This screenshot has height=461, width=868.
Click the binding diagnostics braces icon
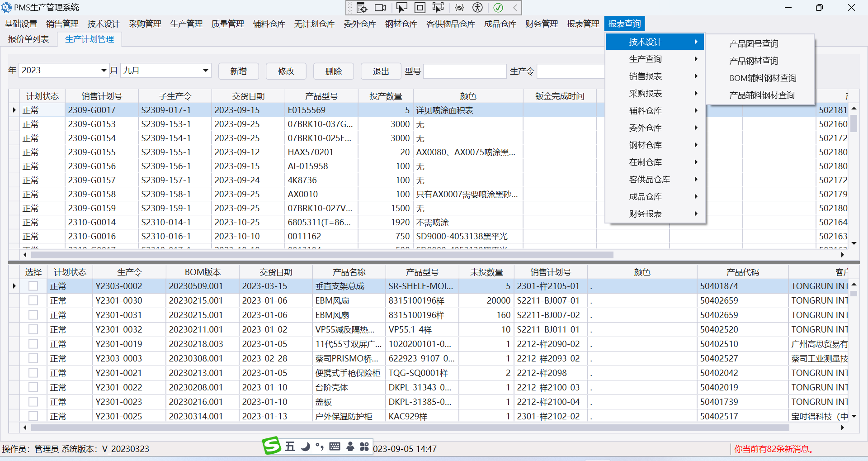(x=459, y=8)
